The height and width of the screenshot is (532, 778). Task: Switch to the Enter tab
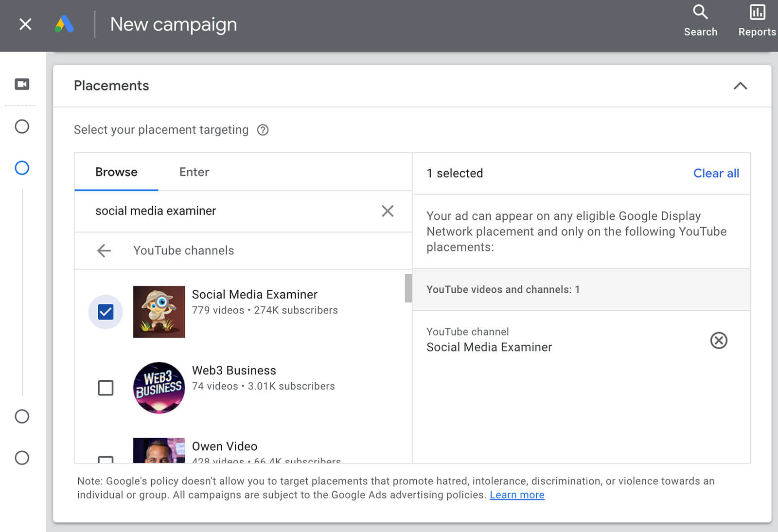coord(194,172)
